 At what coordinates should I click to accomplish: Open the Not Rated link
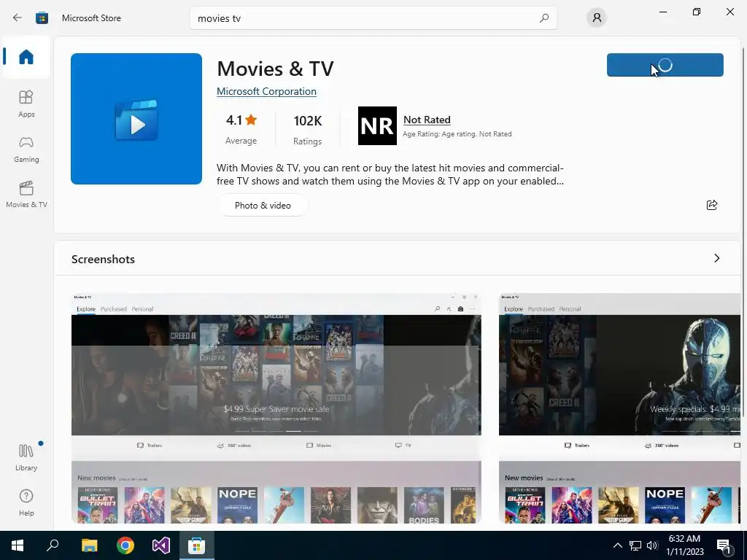427,120
